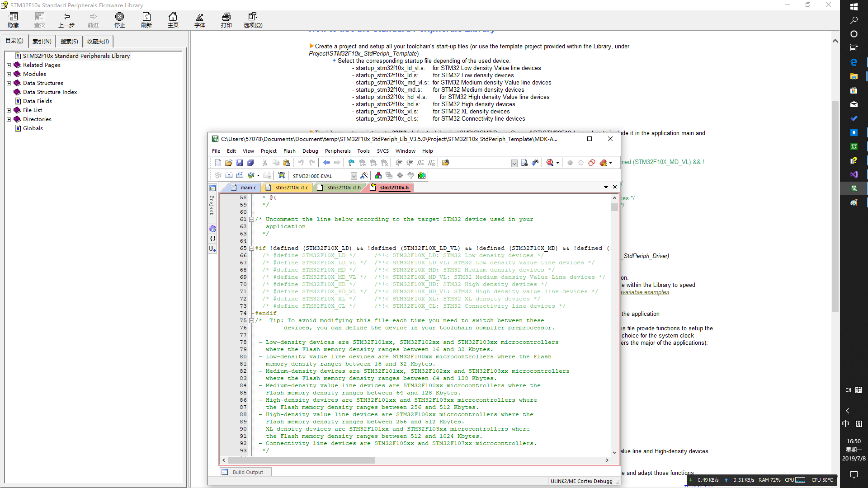Expand the Directories tree node
868x488 pixels.
coord(9,119)
